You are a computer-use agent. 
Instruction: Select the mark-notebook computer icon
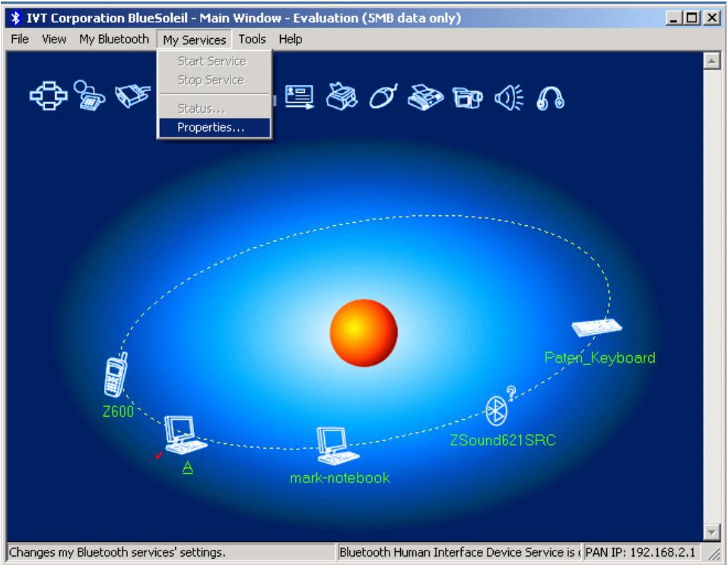[x=337, y=446]
